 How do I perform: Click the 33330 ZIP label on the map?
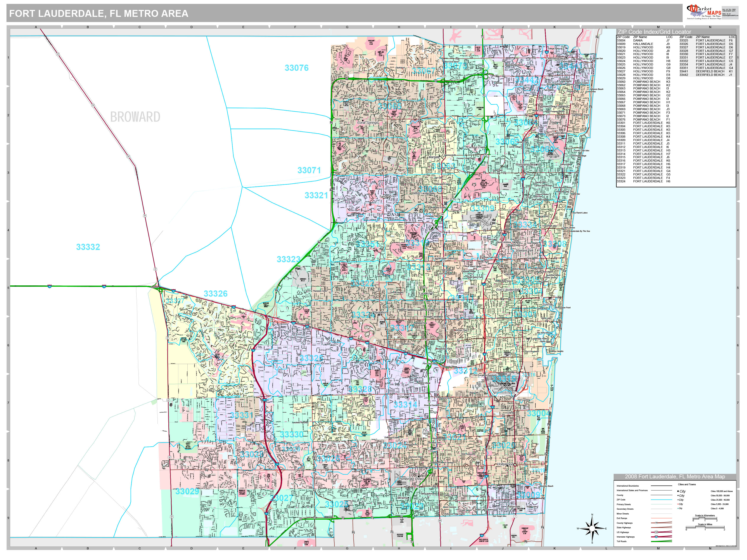point(291,434)
